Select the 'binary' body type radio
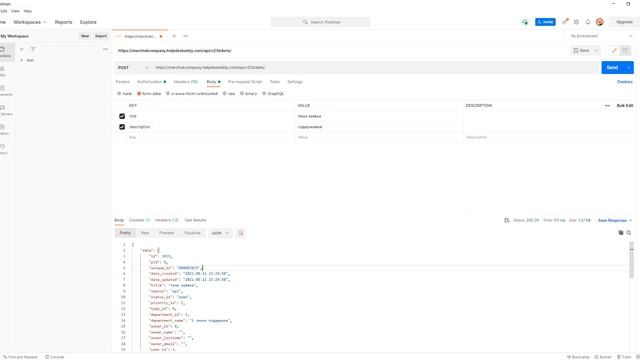640x360 pixels. [x=242, y=94]
